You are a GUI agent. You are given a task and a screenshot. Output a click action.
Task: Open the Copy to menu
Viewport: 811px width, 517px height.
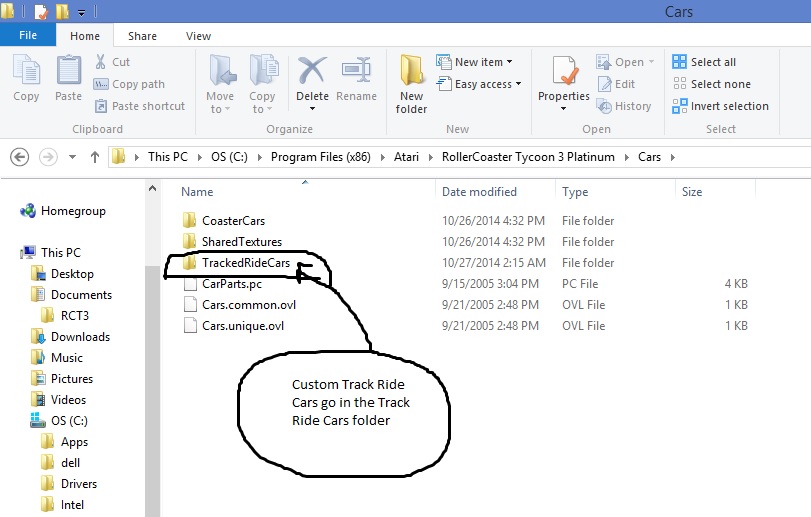point(262,84)
